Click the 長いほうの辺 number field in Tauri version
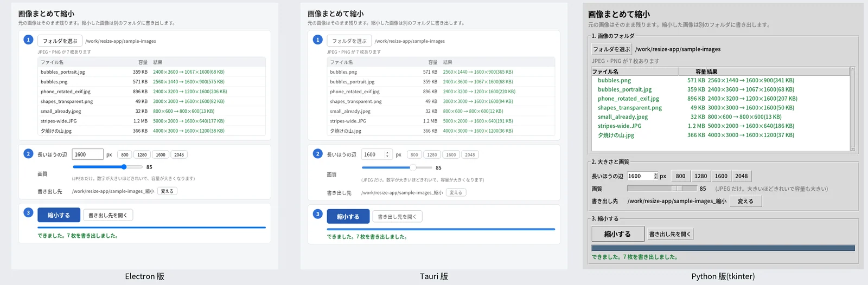868x285 pixels. click(x=376, y=154)
